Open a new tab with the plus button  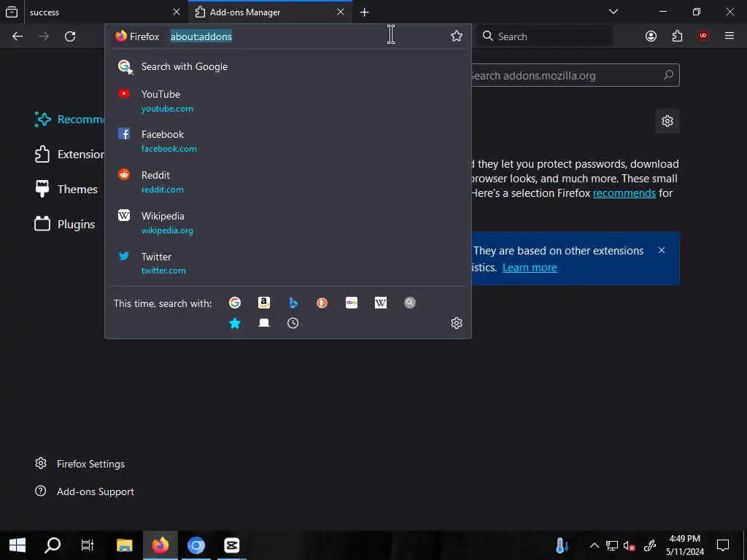click(365, 12)
